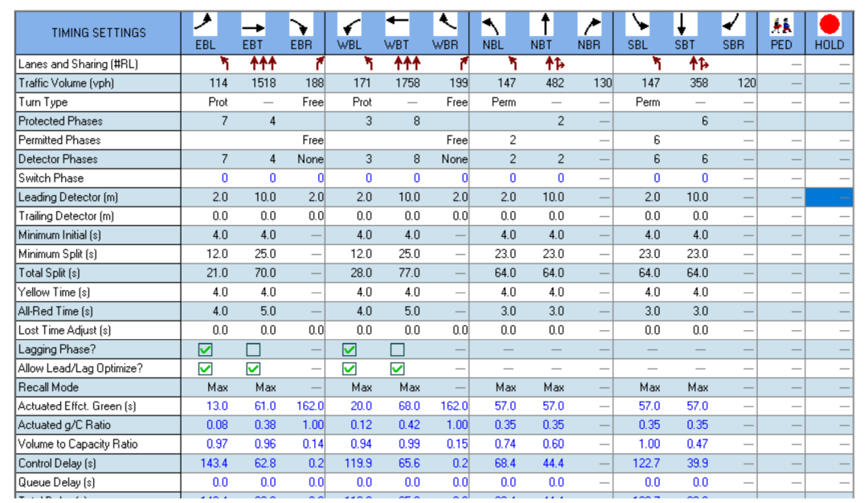Click the EBL eastbound left arrow icon
868x503 pixels.
click(x=206, y=24)
